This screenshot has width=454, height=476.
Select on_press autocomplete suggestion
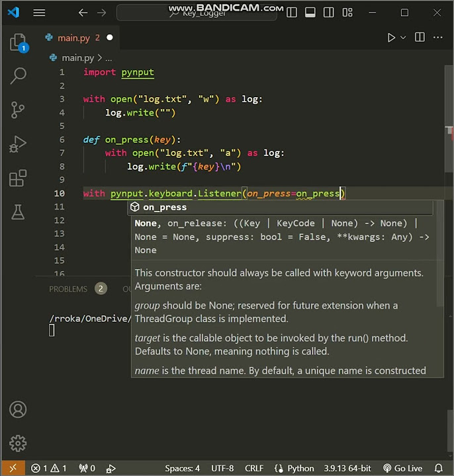280,208
